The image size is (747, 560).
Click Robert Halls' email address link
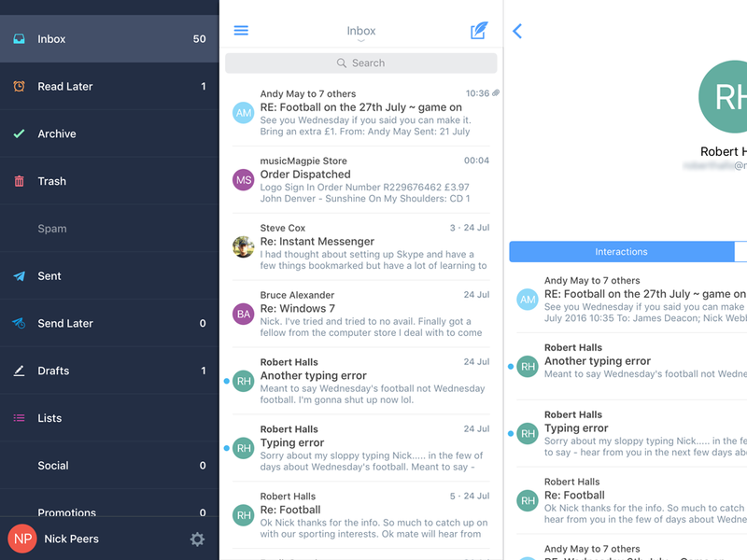click(x=724, y=163)
